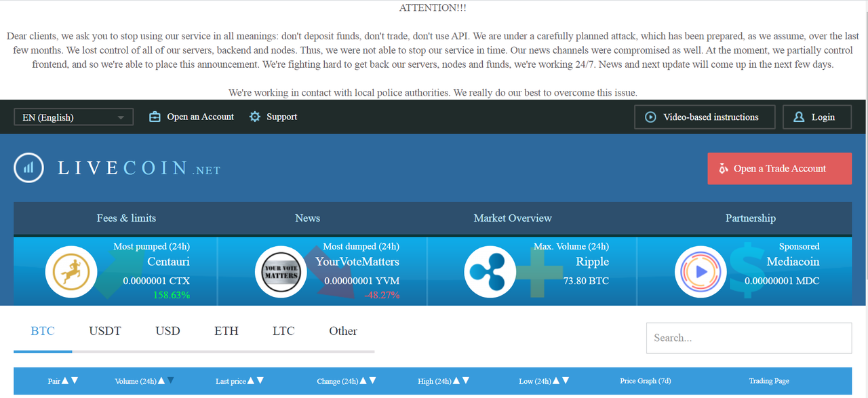Sort High (24h) descending arrow
This screenshot has height=398, width=868.
(466, 381)
